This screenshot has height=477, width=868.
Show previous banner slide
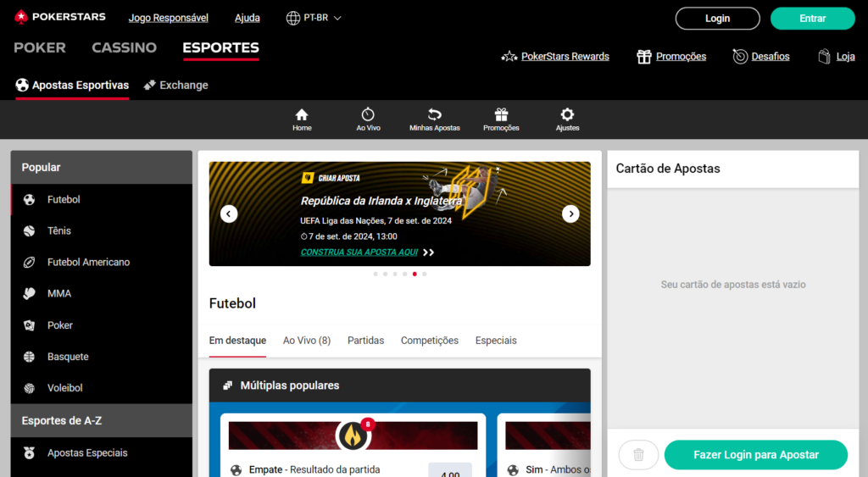tap(229, 214)
